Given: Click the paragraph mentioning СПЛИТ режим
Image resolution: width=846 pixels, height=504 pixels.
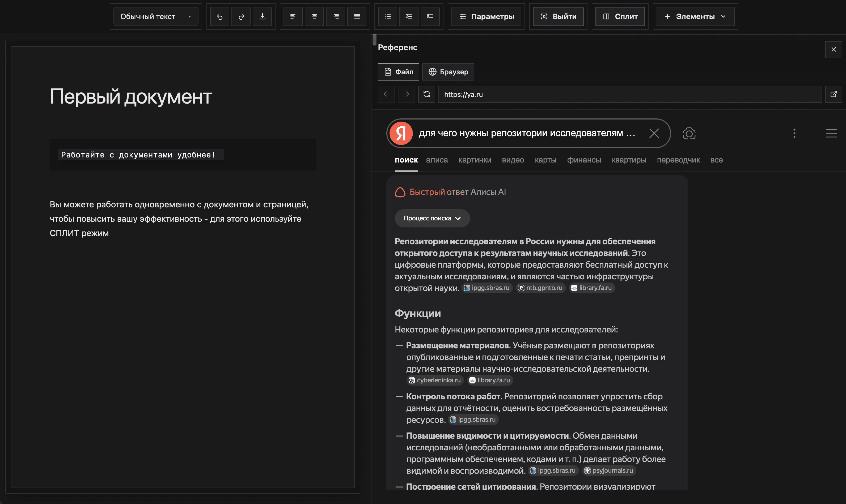Looking at the screenshot, I should (179, 219).
